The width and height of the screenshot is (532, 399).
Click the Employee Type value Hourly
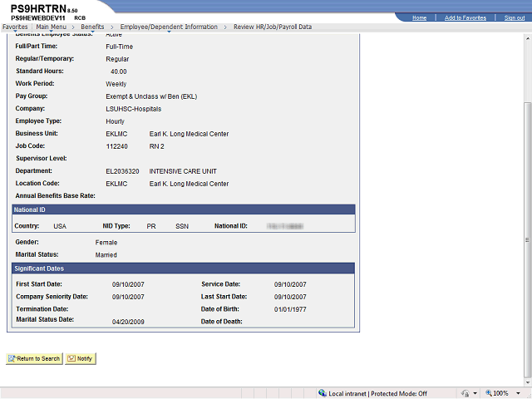(x=115, y=121)
